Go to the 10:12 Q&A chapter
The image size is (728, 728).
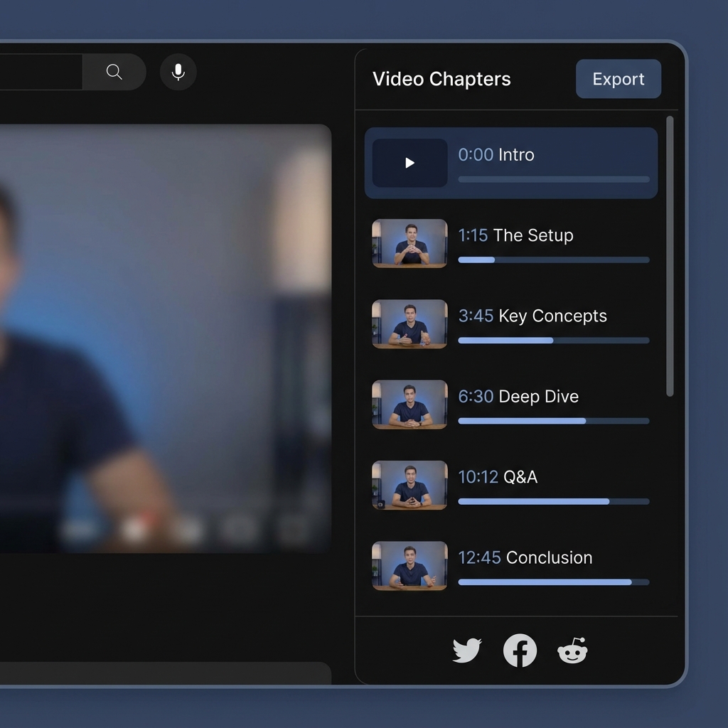click(x=498, y=476)
